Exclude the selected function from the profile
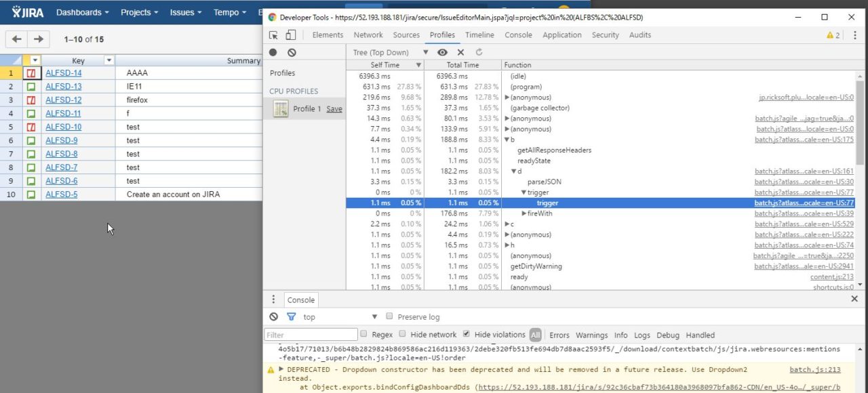 tap(460, 52)
